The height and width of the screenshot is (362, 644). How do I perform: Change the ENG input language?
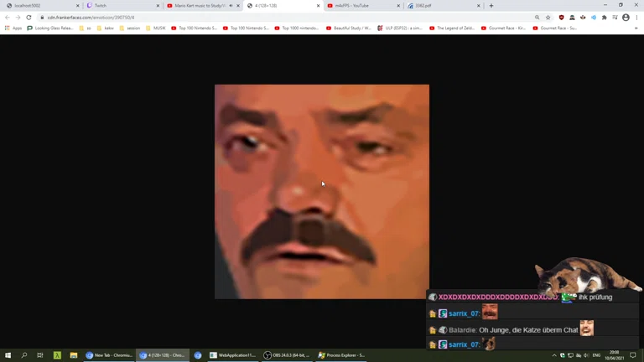click(x=596, y=355)
